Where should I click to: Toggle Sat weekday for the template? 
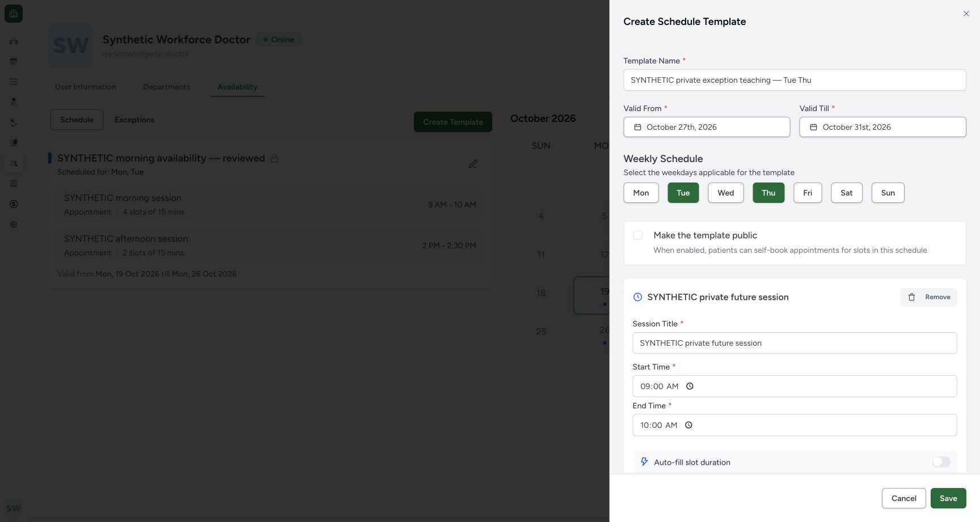point(847,193)
